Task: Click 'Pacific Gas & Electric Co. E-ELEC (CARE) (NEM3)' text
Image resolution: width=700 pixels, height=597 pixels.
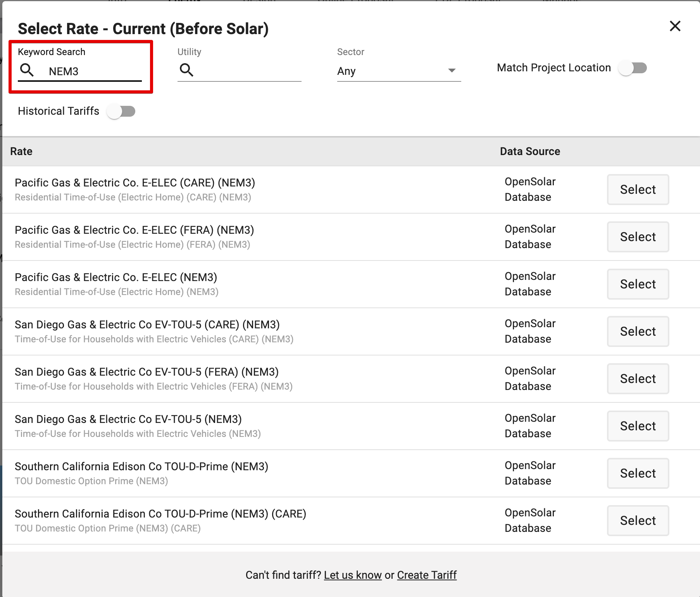Action: 135,183
